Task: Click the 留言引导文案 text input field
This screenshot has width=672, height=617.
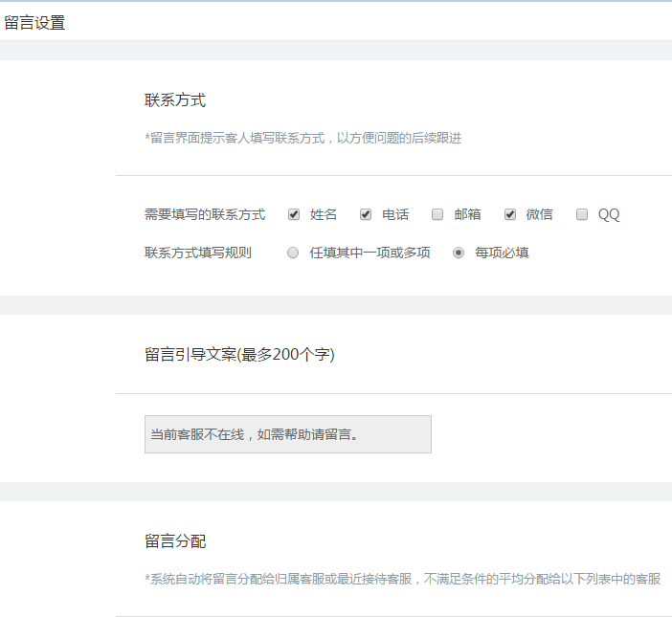Action: tap(288, 434)
